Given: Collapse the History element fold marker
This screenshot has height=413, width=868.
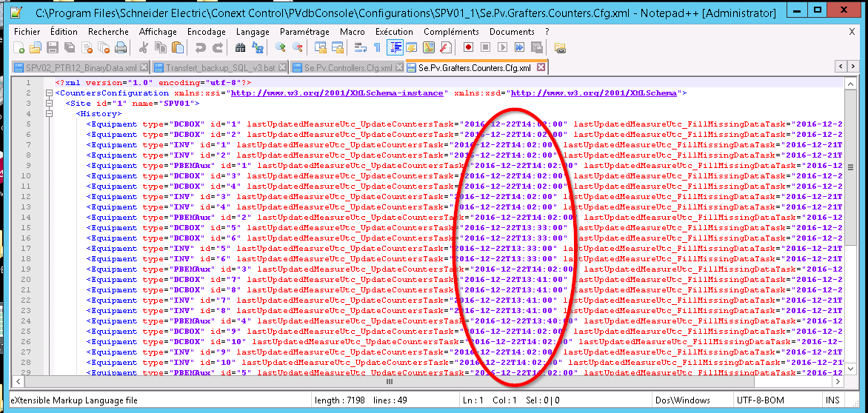Looking at the screenshot, I should pos(49,114).
